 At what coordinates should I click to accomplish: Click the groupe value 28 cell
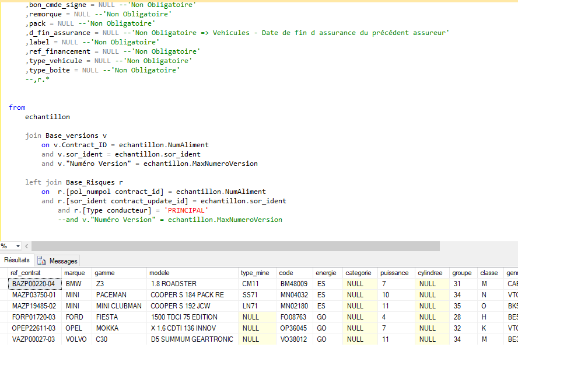(x=463, y=317)
